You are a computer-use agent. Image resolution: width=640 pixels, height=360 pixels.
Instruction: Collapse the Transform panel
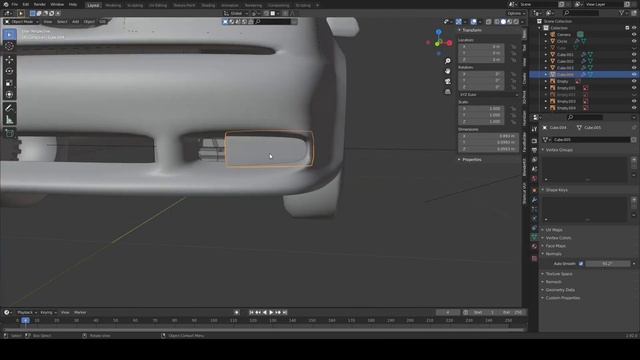click(471, 30)
